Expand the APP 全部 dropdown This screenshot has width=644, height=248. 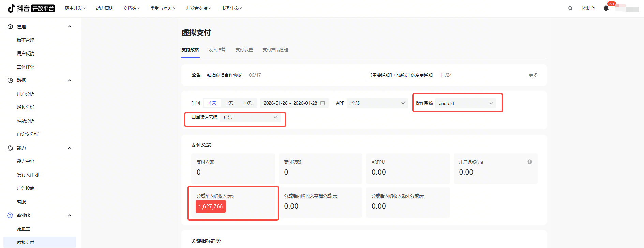click(x=377, y=103)
